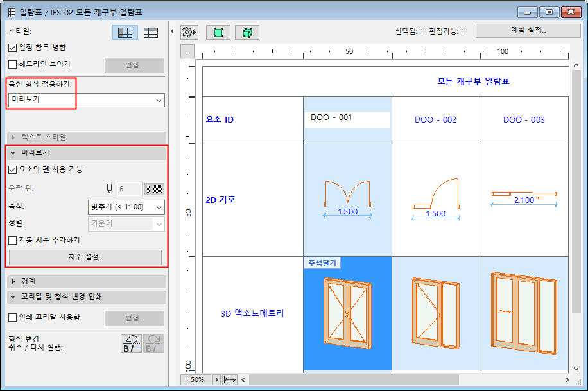Click the scroll right arrow
Viewport: 588px width, 391px height.
[x=567, y=379]
